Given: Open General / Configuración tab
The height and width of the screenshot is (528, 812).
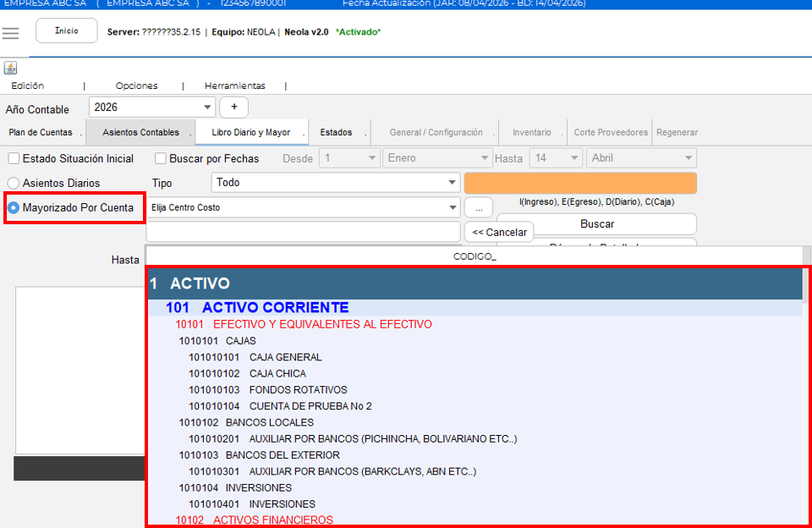Looking at the screenshot, I should [x=436, y=132].
